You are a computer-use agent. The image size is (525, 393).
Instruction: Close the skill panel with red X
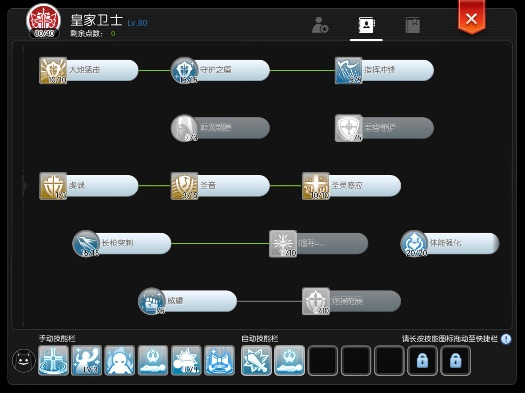coord(471,18)
